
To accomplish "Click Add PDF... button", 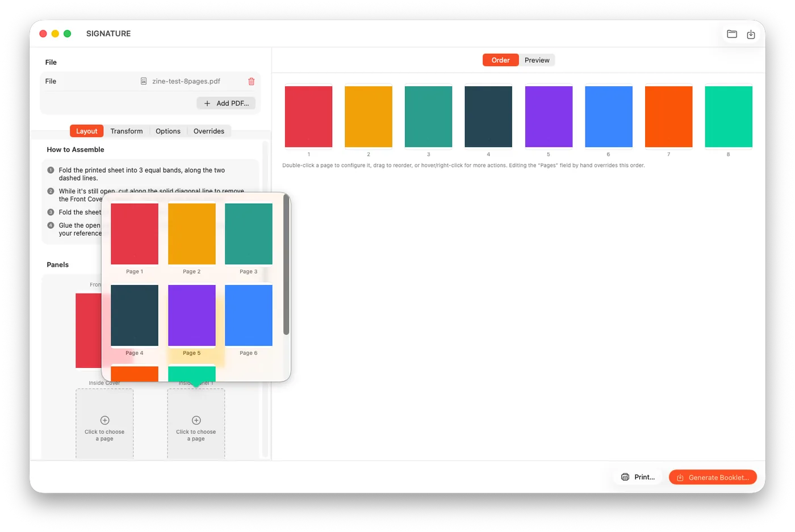I will [226, 103].
